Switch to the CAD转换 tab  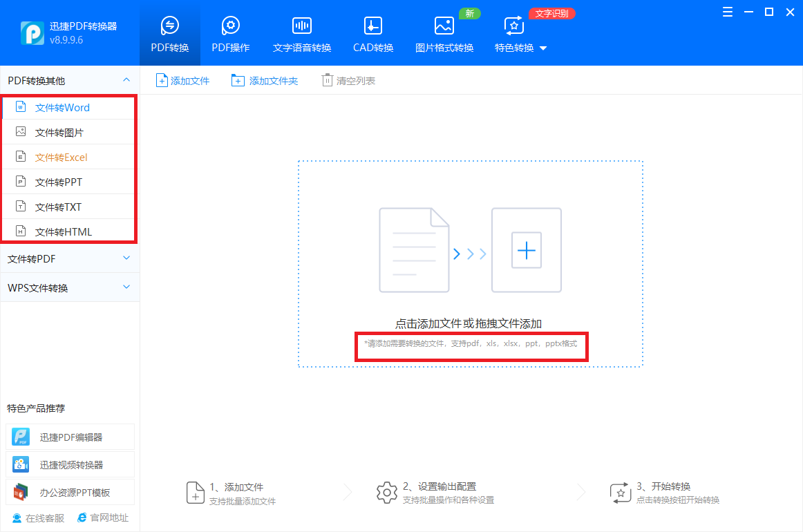(373, 34)
